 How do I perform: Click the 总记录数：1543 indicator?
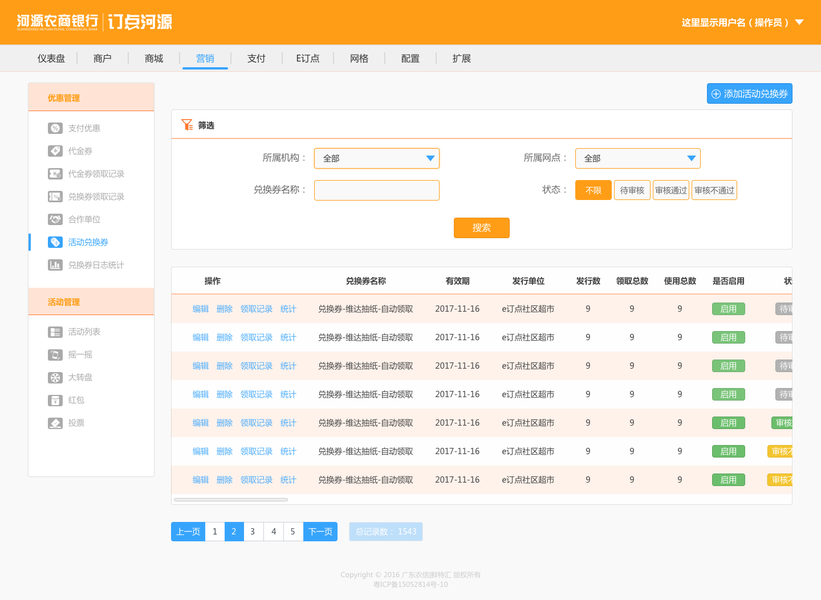386,531
